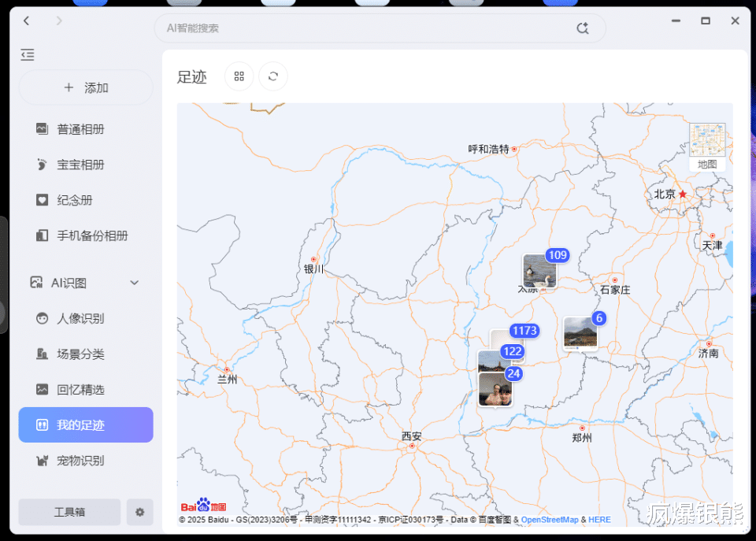This screenshot has width=756, height=541.
Task: Open 纪念册 memorial album
Action: (86, 200)
